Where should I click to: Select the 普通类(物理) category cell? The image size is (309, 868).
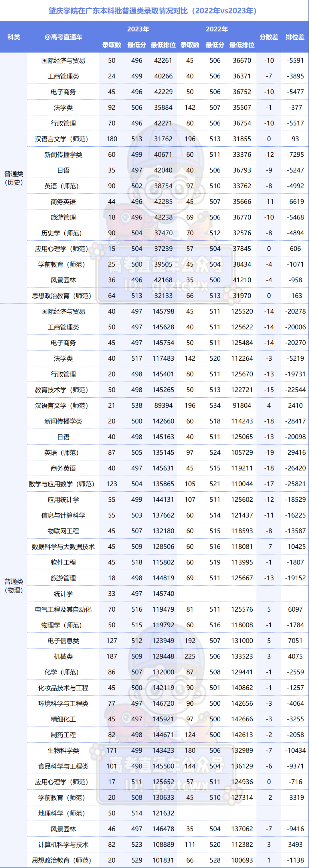14,586
